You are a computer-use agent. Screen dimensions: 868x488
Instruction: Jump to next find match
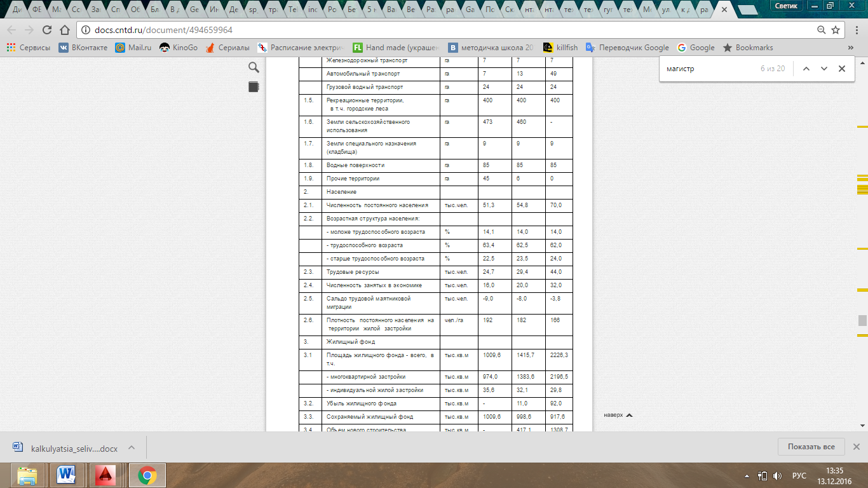pyautogui.click(x=824, y=69)
